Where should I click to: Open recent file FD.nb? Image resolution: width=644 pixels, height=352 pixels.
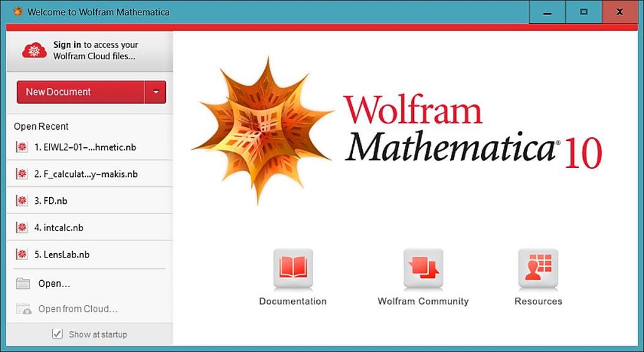click(89, 200)
